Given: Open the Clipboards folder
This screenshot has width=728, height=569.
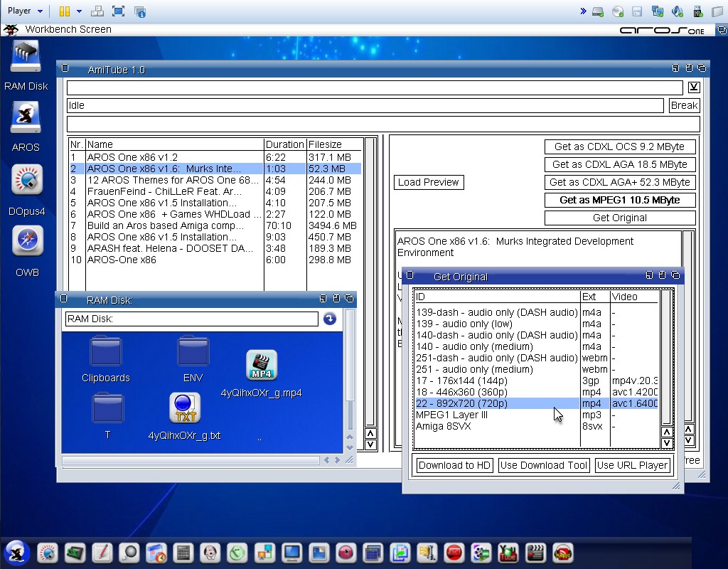Looking at the screenshot, I should 106,353.
